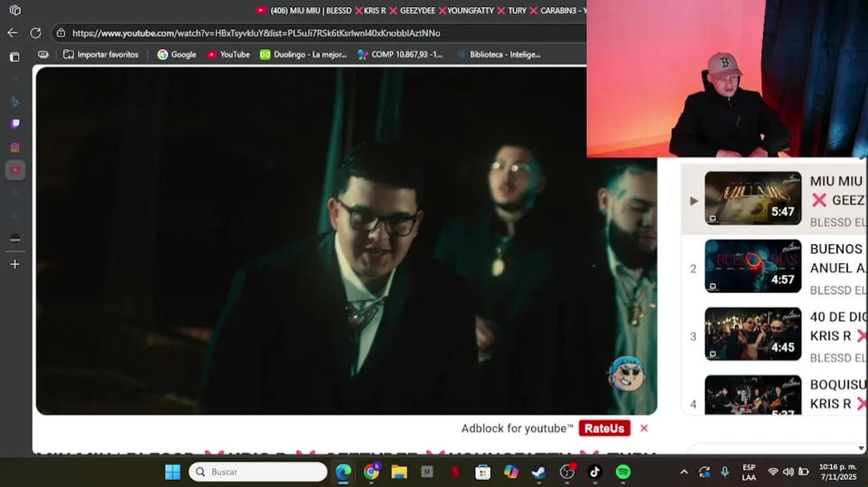Select the active YouTube sidebar tab
Viewport: 868px width, 487px height.
tap(15, 170)
